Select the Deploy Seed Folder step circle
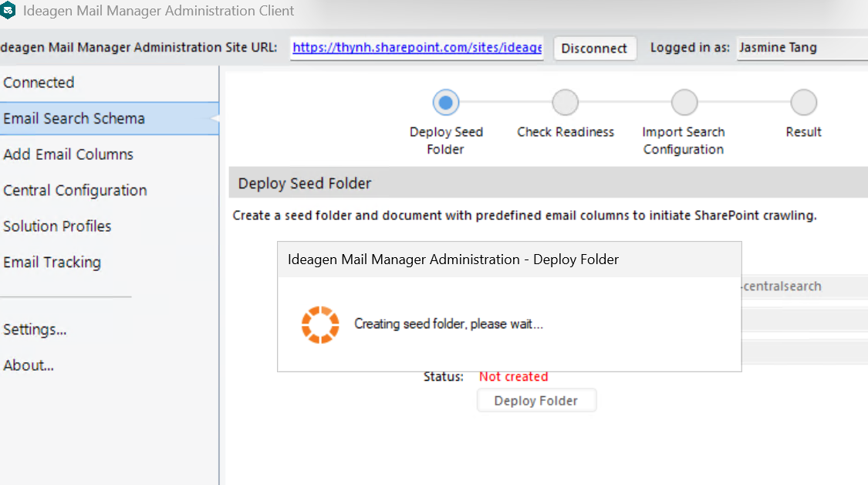Image resolution: width=868 pixels, height=485 pixels. (446, 103)
